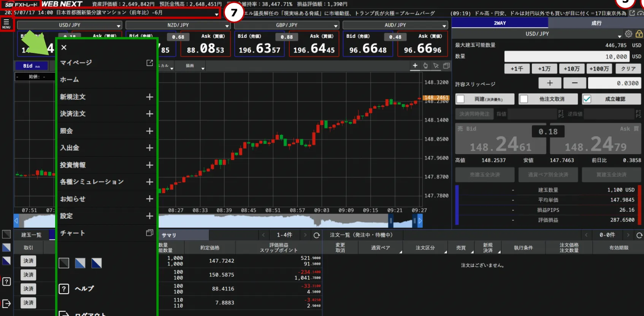Uncheck the 成立確認 checkbox
The height and width of the screenshot is (316, 644).
tap(587, 99)
